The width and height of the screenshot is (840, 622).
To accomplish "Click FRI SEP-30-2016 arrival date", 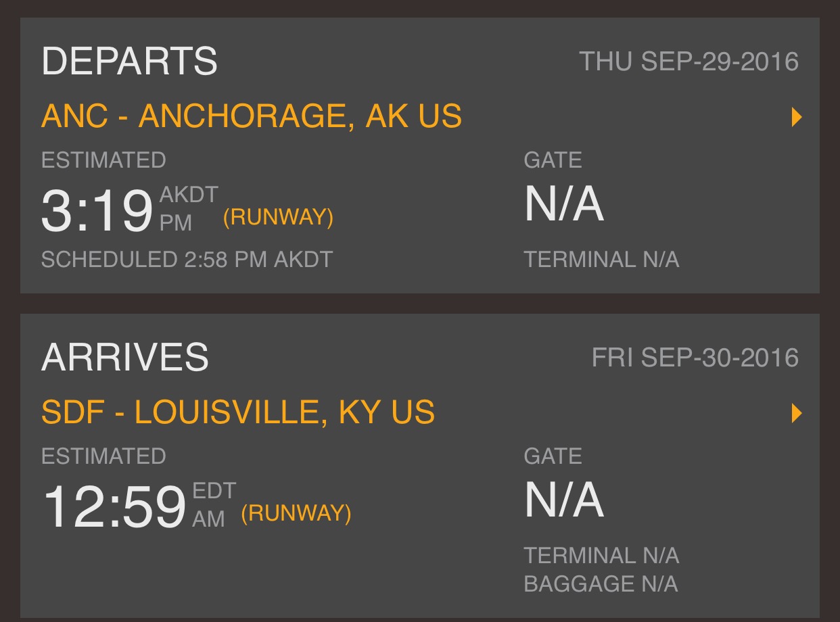I will pos(695,357).
